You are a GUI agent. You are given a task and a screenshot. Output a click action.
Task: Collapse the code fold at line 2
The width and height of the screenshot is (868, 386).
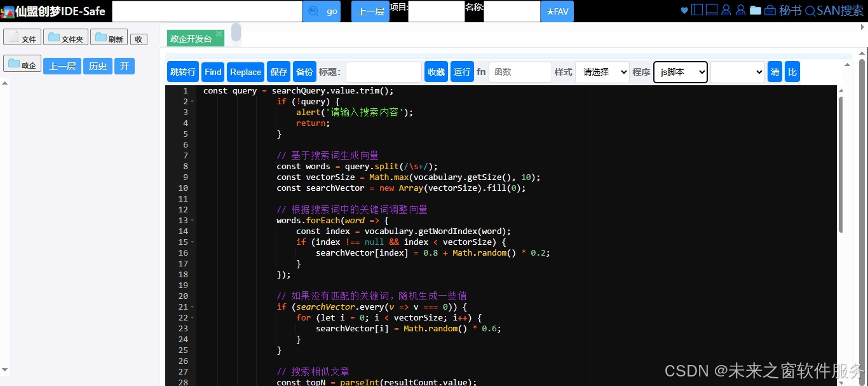point(193,102)
